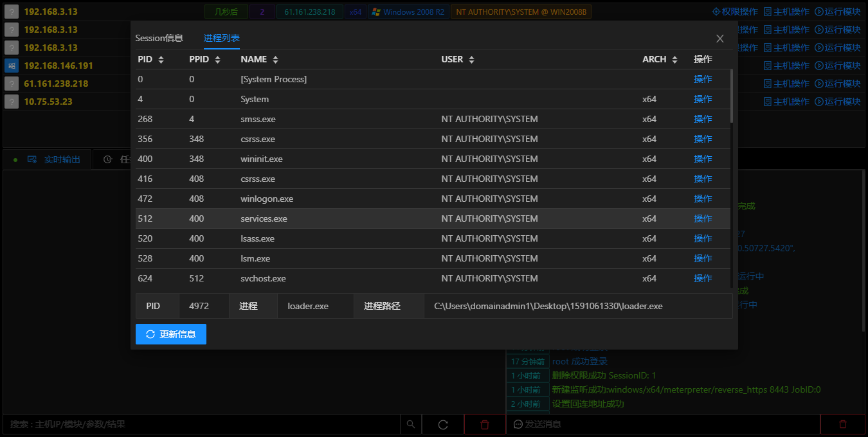Click the log entry root 成功登录 at 17 分钟前
Screen dimensions: 868x437
pyautogui.click(x=579, y=361)
